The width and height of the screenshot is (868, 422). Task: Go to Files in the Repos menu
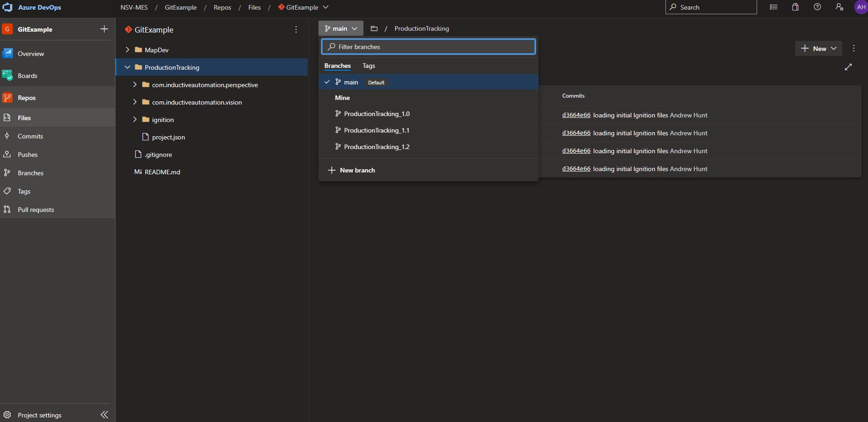(x=57, y=118)
